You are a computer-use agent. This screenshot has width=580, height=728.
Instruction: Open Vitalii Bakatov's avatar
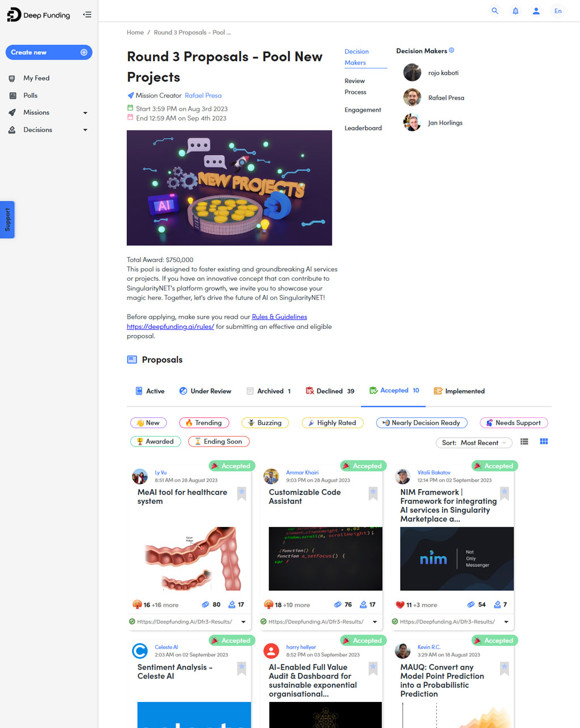(x=403, y=476)
